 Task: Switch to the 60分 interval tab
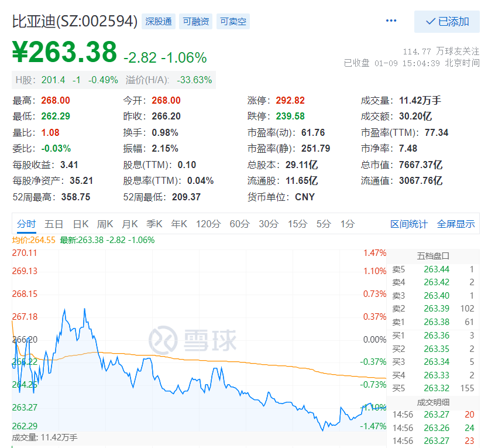240,224
